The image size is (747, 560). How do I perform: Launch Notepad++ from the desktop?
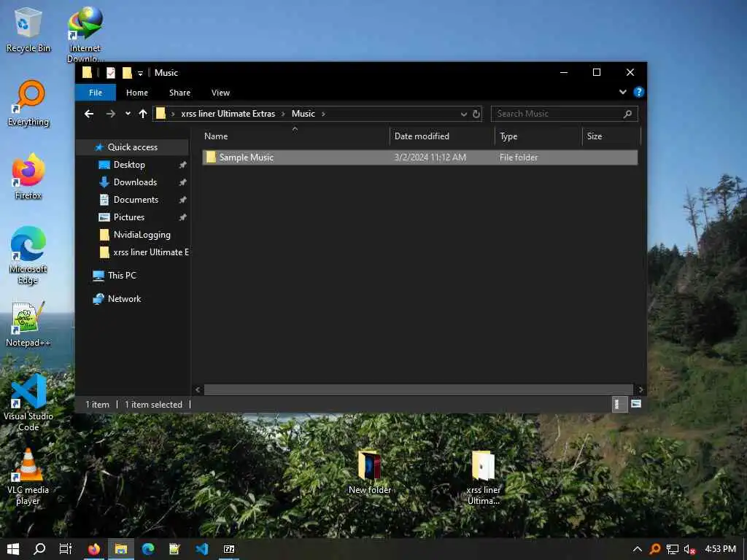(28, 324)
